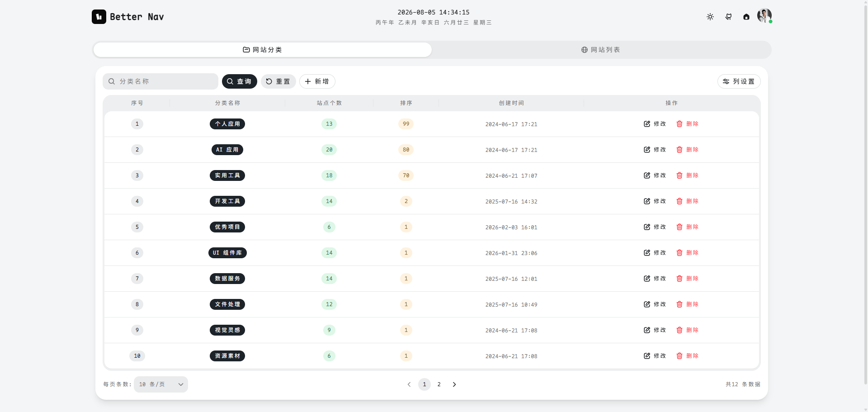The image size is (868, 412).
Task: Edit the 个人应用 row with 修改
Action: click(x=655, y=124)
